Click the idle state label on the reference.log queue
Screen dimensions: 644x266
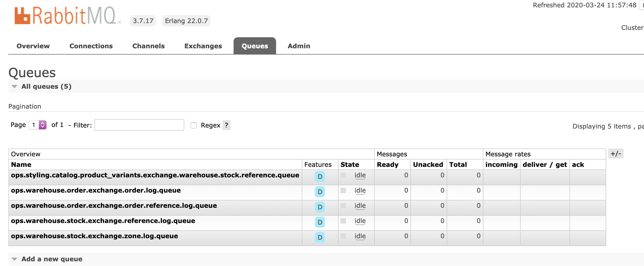tap(360, 221)
